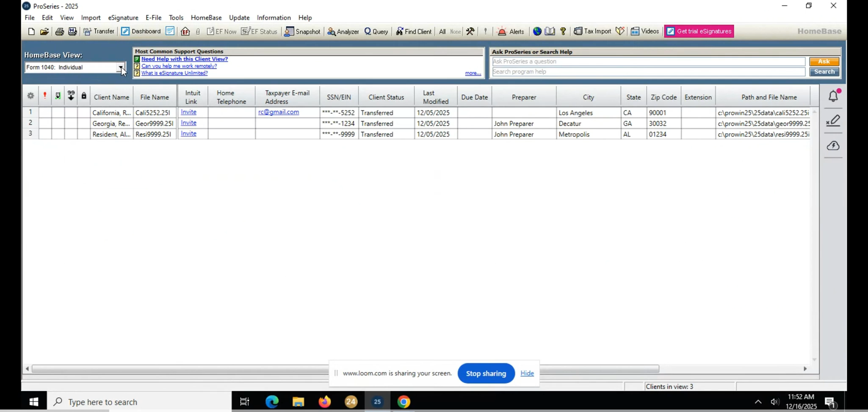Select All clients toolbar toggle

442,31
